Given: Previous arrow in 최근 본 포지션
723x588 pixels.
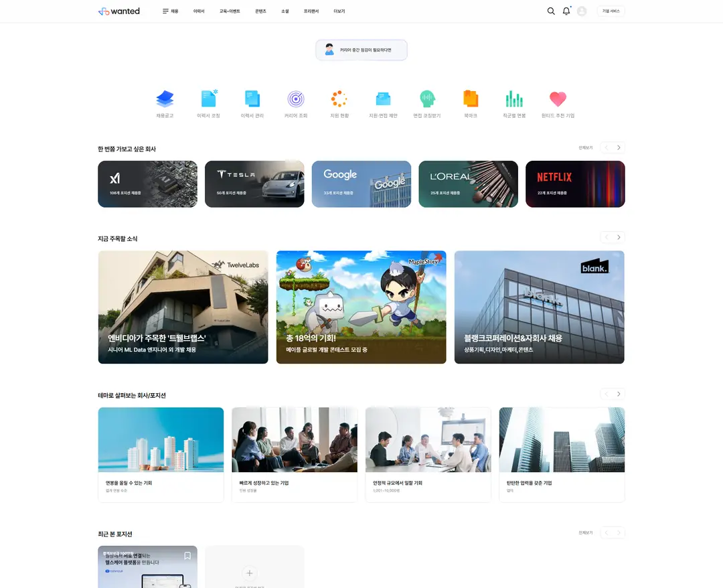Looking at the screenshot, I should pyautogui.click(x=607, y=532).
